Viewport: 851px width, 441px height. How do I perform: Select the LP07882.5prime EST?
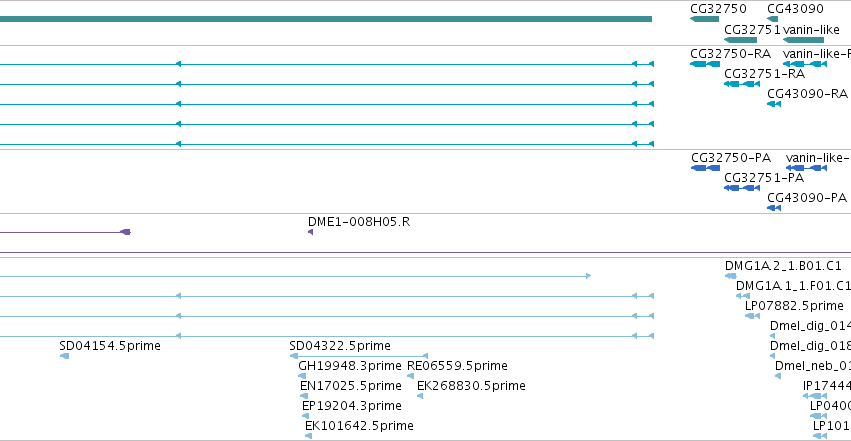(x=752, y=316)
